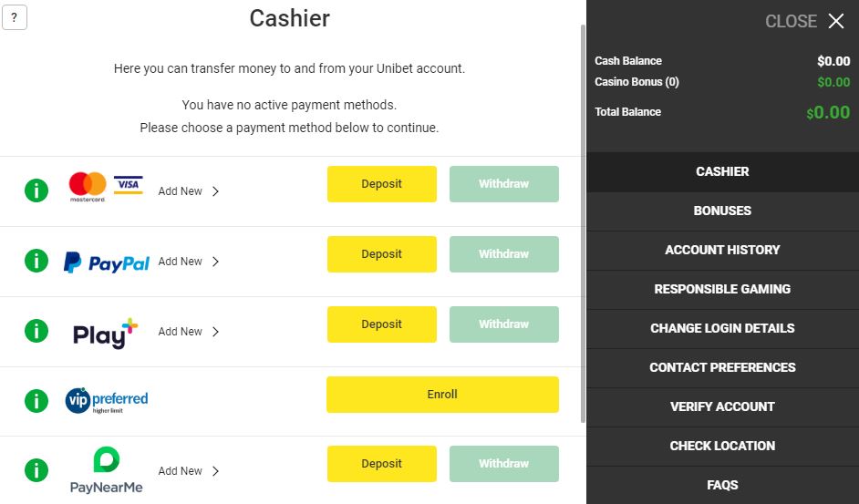
Task: Expand Add New arrow for PayPal
Action: (215, 262)
